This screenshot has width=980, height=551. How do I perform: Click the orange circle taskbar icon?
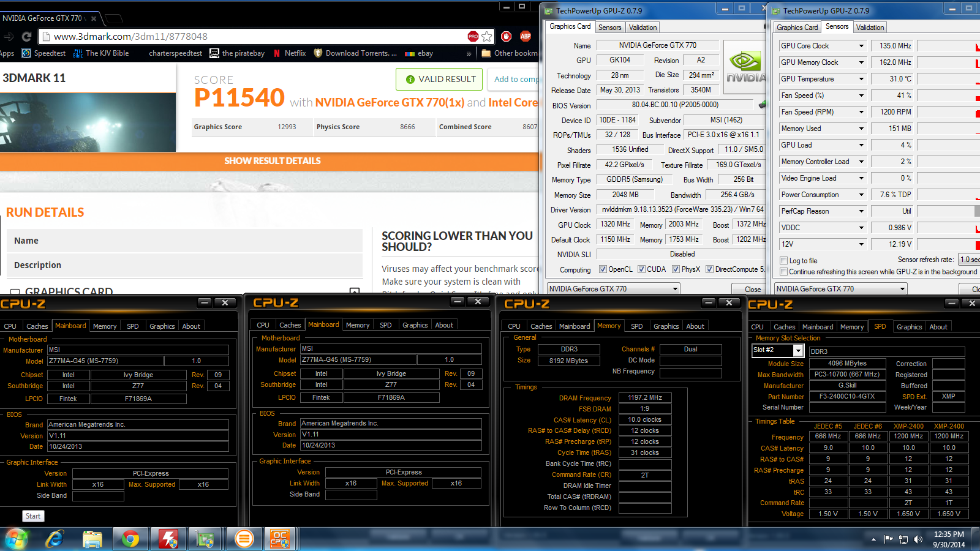point(244,539)
